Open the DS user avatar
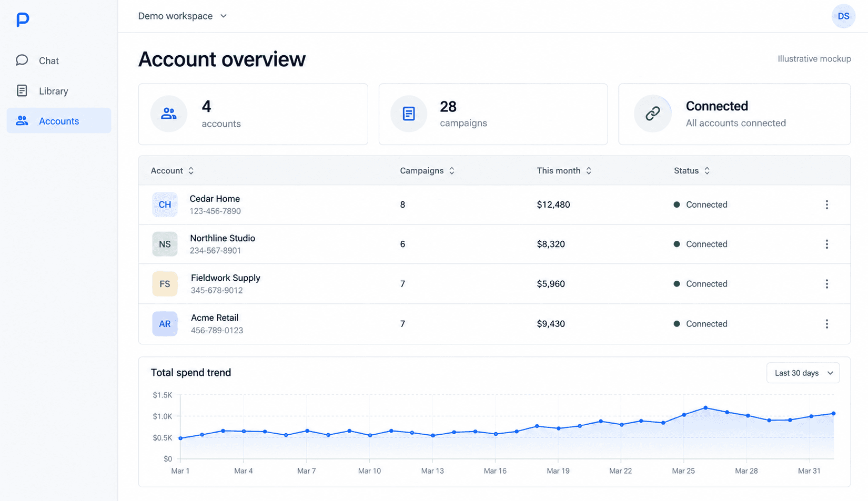868x501 pixels. tap(843, 16)
